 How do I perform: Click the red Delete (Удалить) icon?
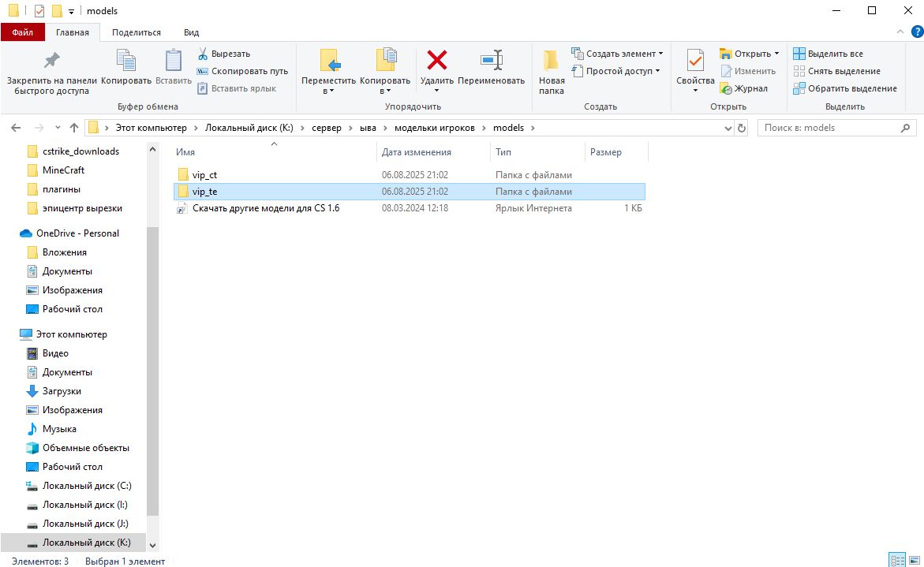(436, 62)
